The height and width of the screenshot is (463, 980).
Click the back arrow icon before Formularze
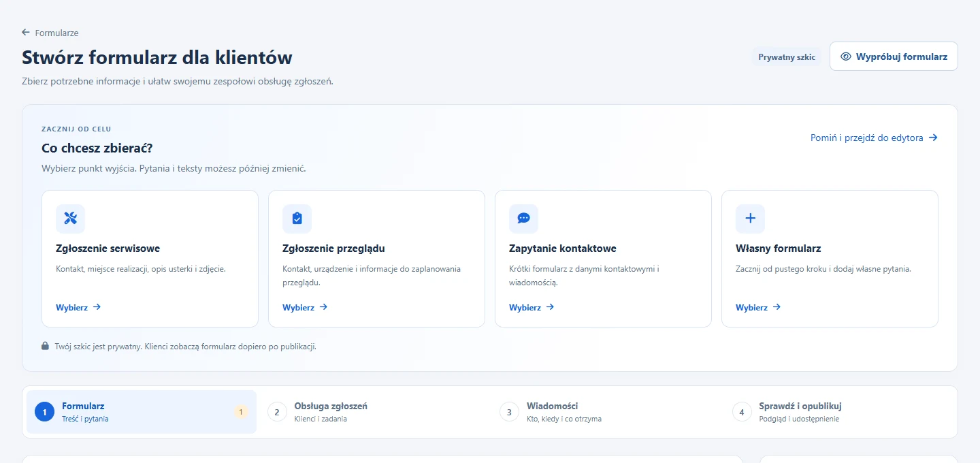(x=26, y=33)
